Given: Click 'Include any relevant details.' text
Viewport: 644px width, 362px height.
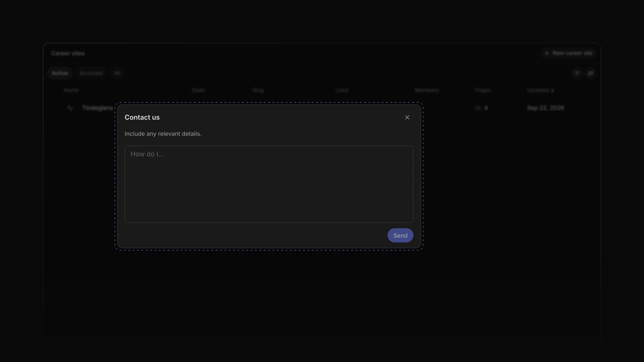Looking at the screenshot, I should click(x=163, y=134).
